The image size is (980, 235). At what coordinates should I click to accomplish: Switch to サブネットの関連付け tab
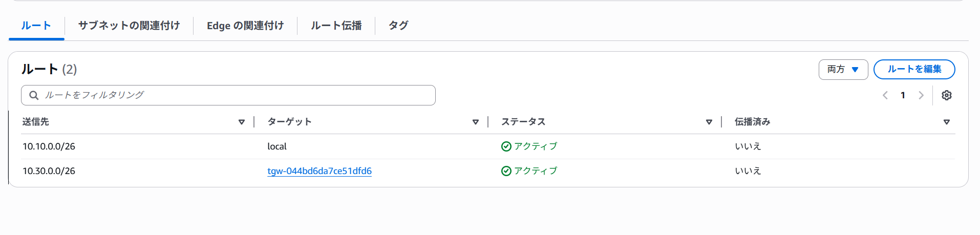(129, 26)
